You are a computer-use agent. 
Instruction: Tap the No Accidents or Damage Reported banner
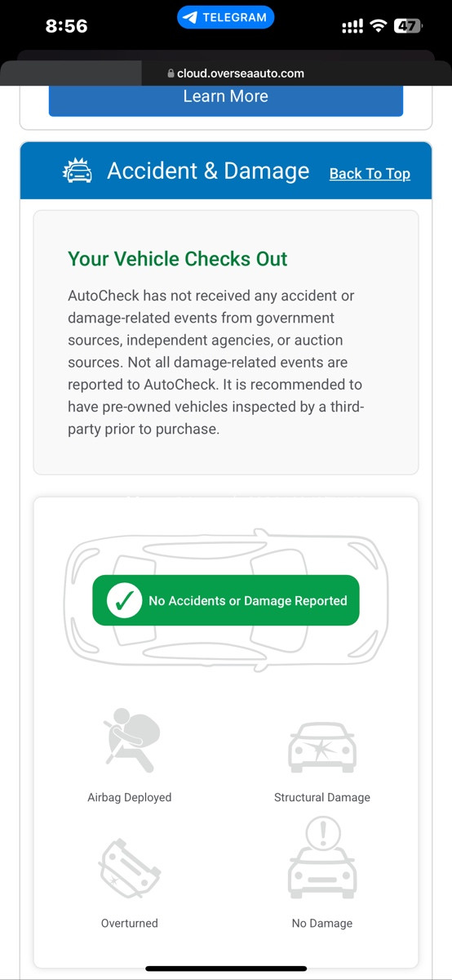(x=226, y=600)
